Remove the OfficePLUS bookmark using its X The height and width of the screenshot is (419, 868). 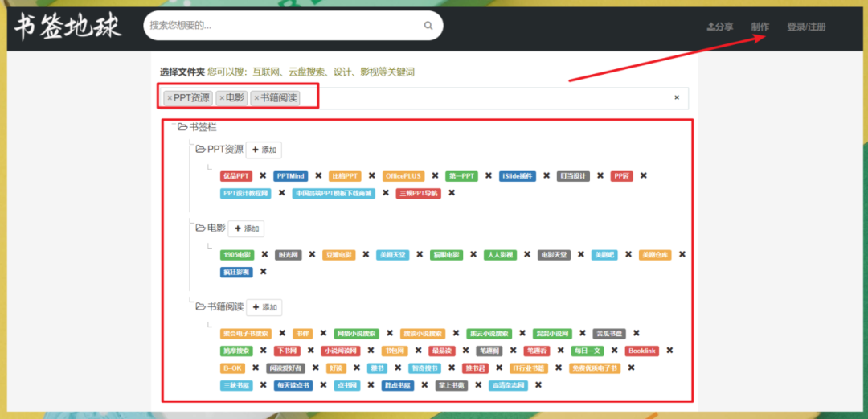[436, 175]
